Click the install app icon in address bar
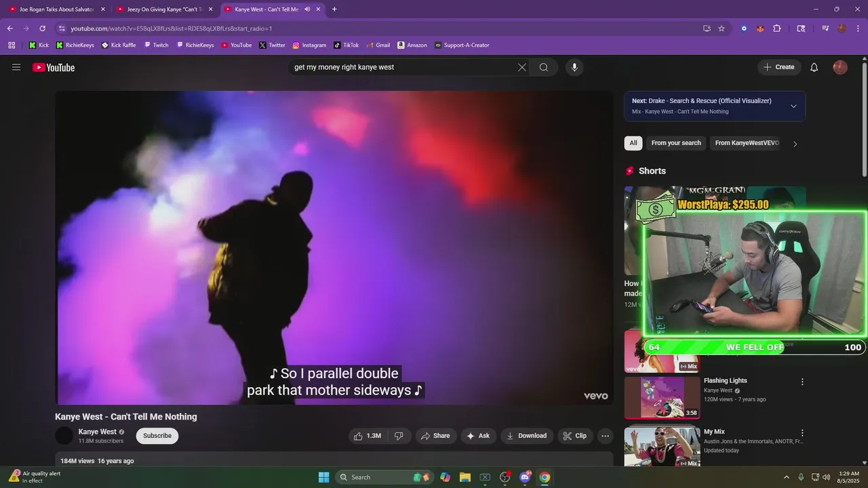Image resolution: width=868 pixels, height=488 pixels. pyautogui.click(x=707, y=28)
